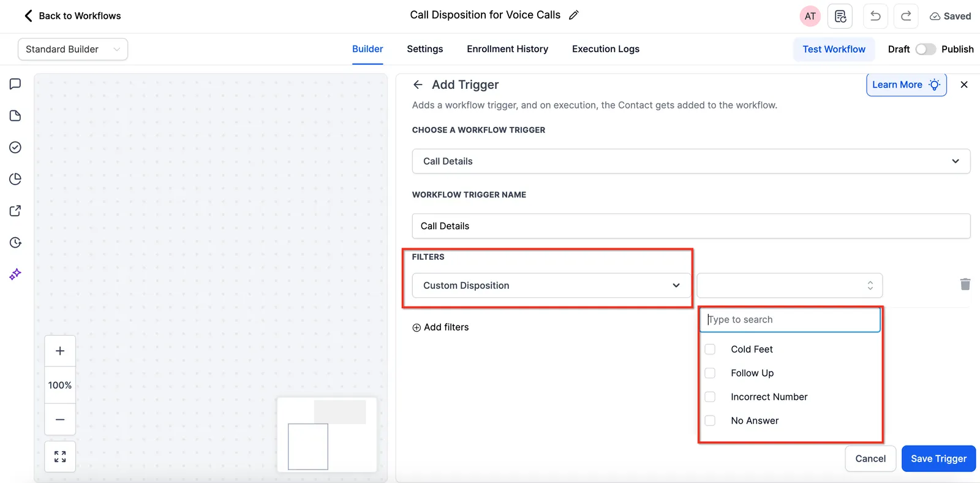Click the Add filters link
Image resolution: width=980 pixels, height=483 pixels.
click(440, 327)
